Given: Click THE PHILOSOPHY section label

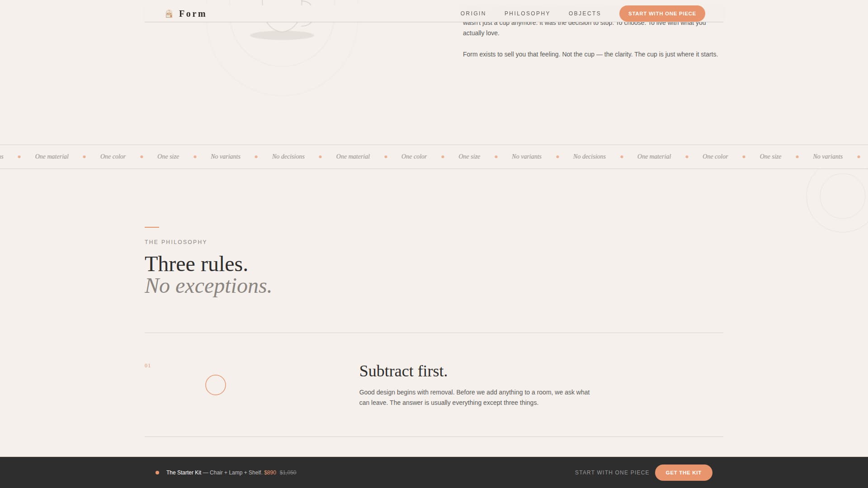Looking at the screenshot, I should coord(175,242).
